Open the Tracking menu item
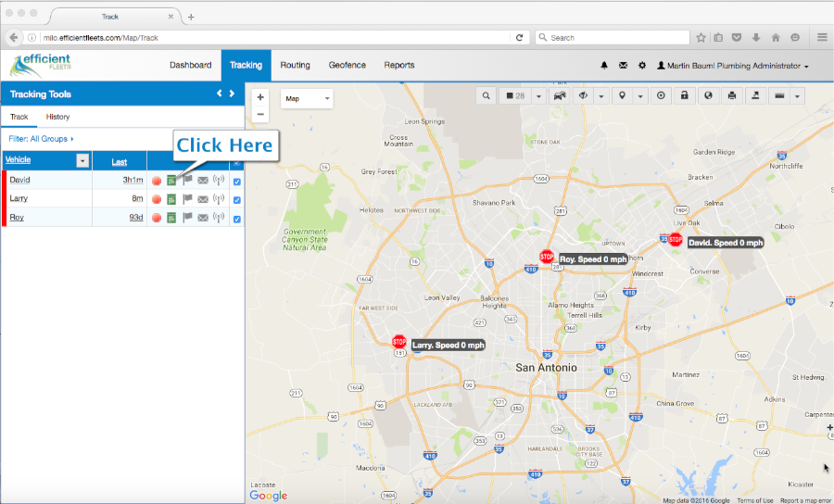Viewport: 834px width, 504px height. tap(246, 65)
